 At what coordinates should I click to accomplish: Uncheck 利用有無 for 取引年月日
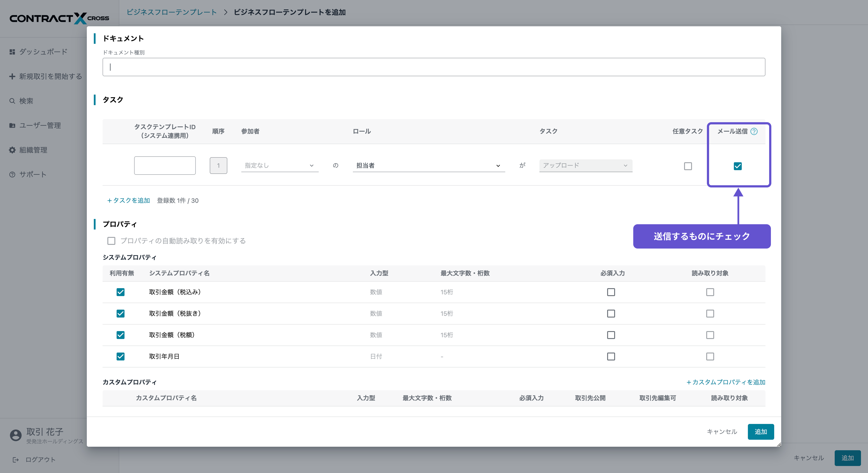click(120, 357)
